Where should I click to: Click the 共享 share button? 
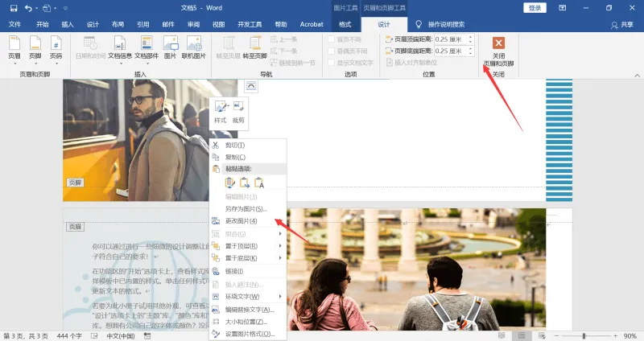point(622,25)
